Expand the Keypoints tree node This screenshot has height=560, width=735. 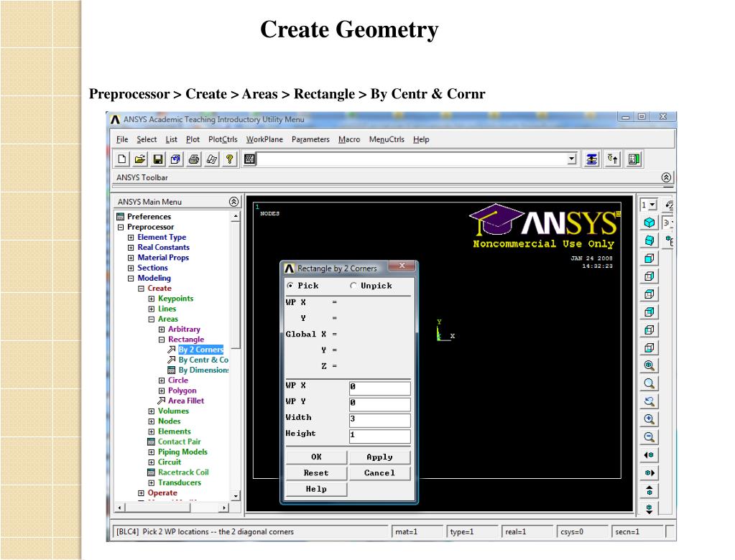[152, 299]
